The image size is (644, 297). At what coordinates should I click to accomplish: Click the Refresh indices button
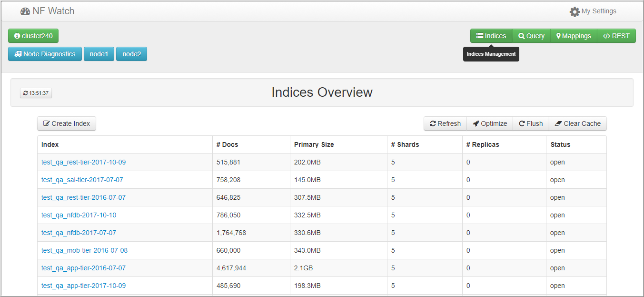click(445, 123)
